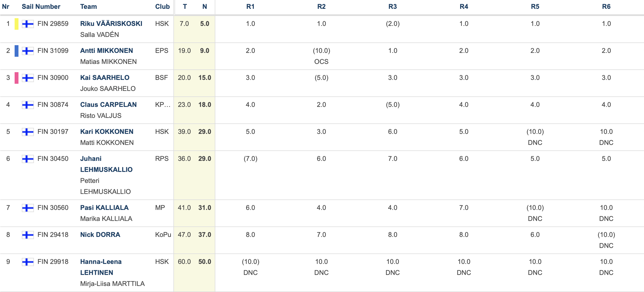
Task: Open Kai SAARHELO team link
Action: point(105,78)
